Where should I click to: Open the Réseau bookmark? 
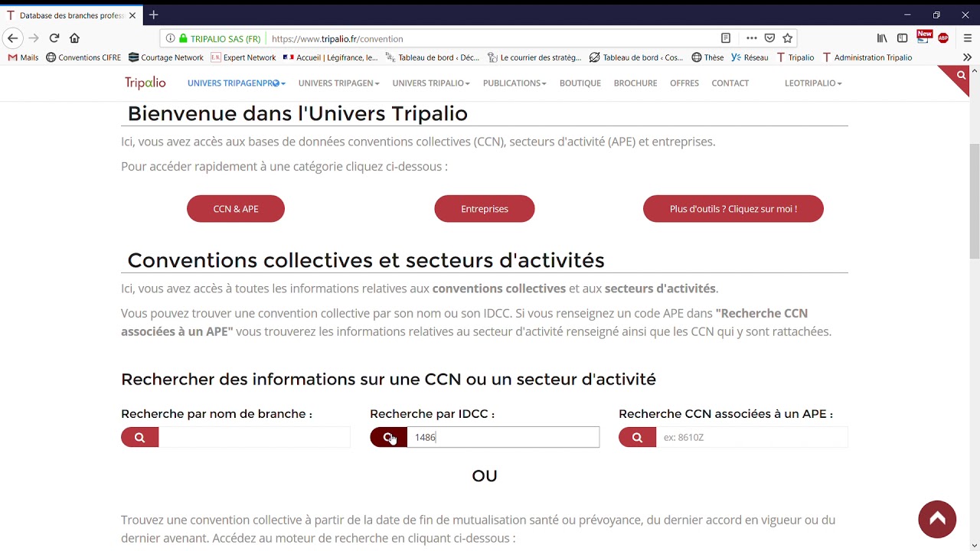click(x=750, y=57)
